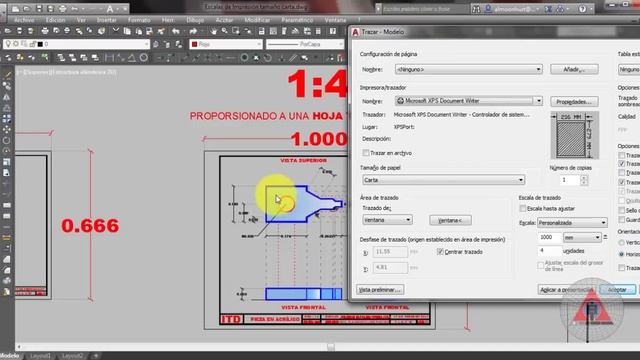Open file using quick access folder icon

click(x=27, y=8)
